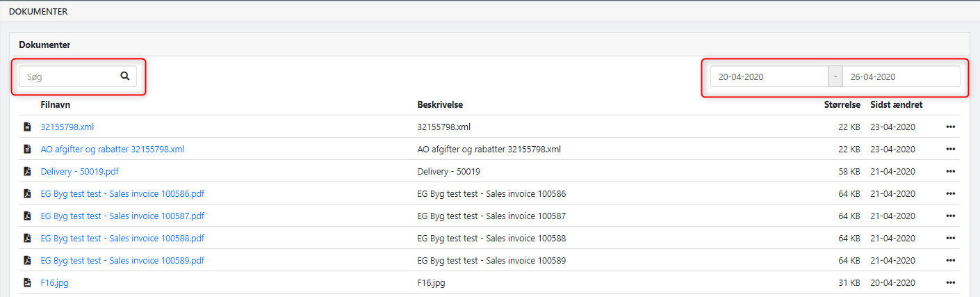Click PDF icon for Sales invoice 100587
Screen dimensions: 980x297
coord(27,216)
